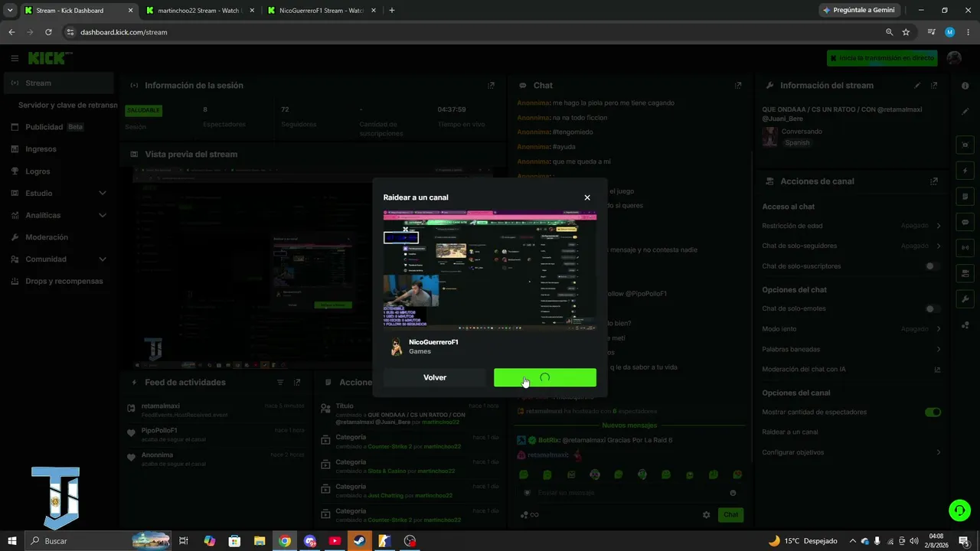Open File Explorer from the taskbar
This screenshot has height=551, width=980.
pyautogui.click(x=260, y=541)
